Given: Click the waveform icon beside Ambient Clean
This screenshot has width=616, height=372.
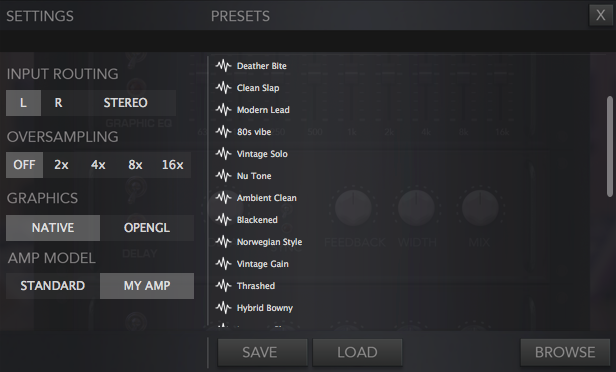Looking at the screenshot, I should [x=224, y=198].
